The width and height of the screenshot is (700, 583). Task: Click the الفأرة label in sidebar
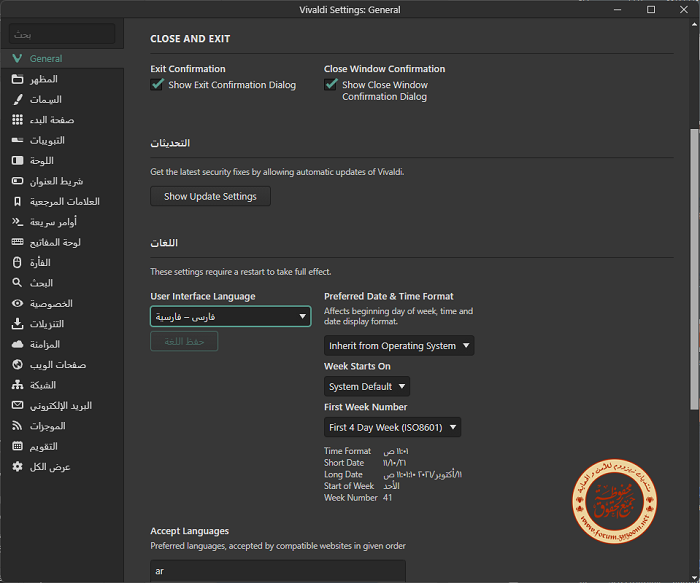[40, 263]
